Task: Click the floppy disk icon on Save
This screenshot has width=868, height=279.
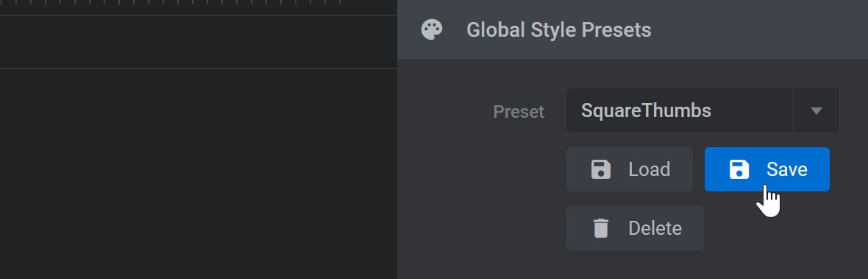Action: 739,169
